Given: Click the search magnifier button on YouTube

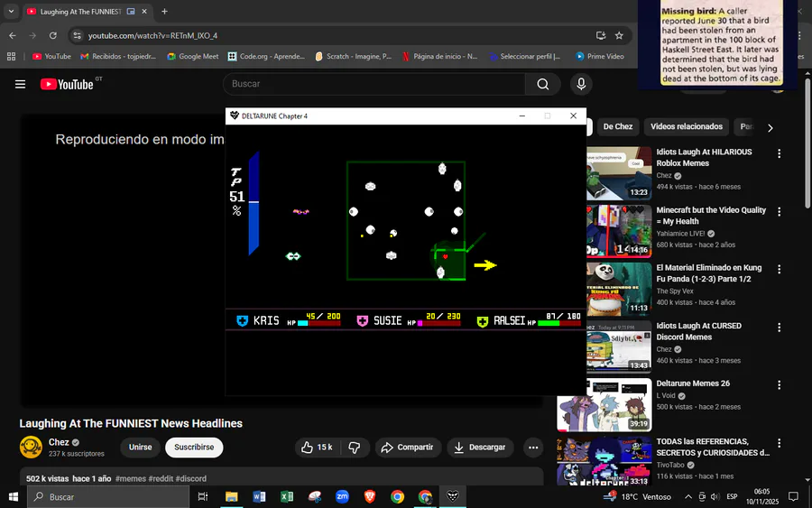Looking at the screenshot, I should coord(543,84).
